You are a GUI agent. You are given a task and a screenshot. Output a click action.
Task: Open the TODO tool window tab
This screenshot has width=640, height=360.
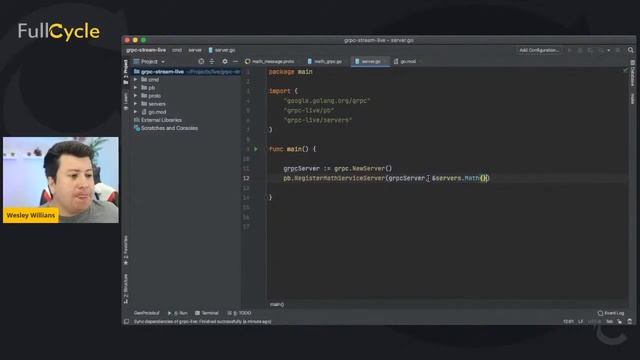coord(239,313)
